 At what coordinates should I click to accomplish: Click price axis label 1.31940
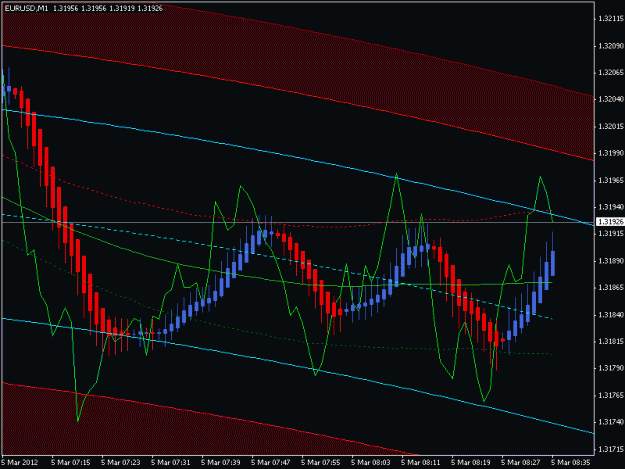pyautogui.click(x=611, y=207)
